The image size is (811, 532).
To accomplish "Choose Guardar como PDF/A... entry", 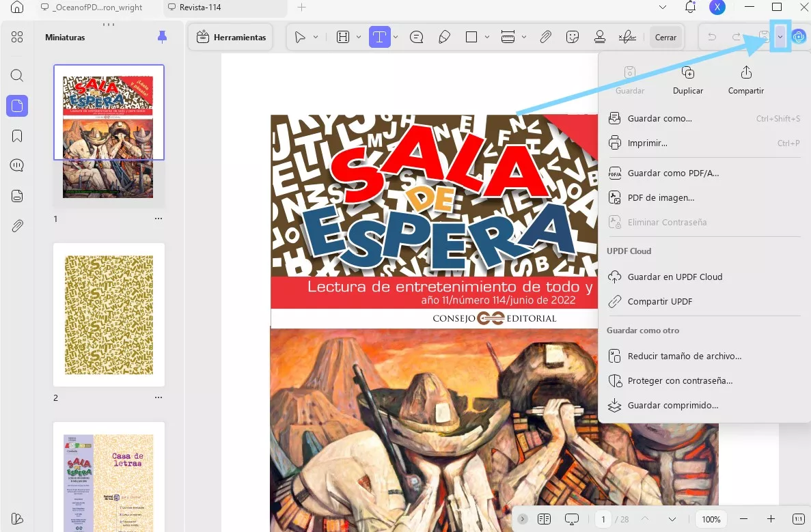I will coord(704,173).
